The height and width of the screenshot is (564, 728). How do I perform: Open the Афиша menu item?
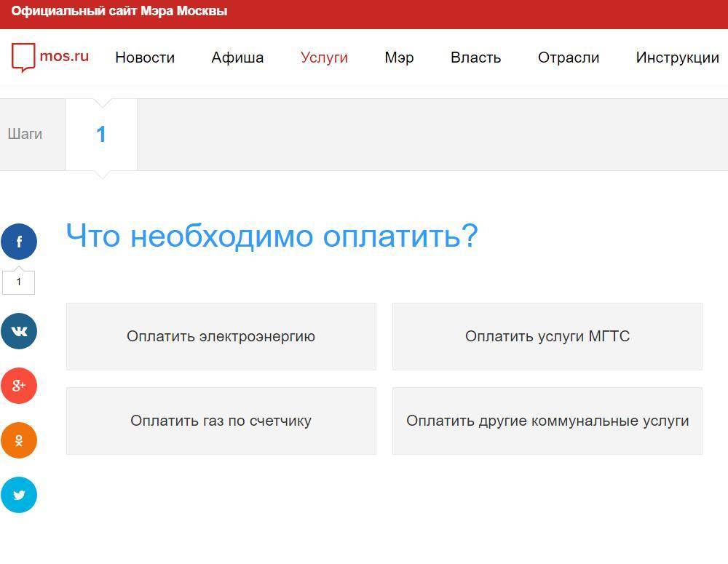237,57
